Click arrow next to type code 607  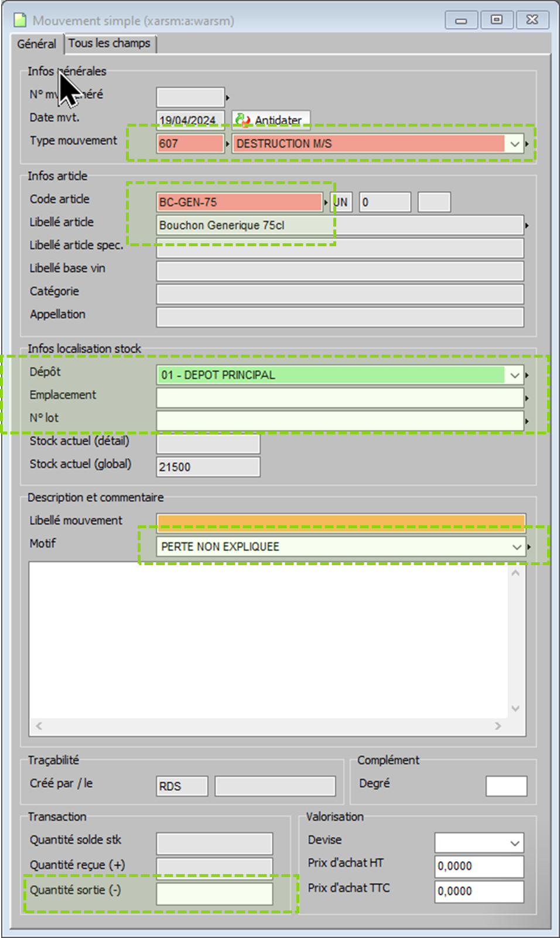227,144
